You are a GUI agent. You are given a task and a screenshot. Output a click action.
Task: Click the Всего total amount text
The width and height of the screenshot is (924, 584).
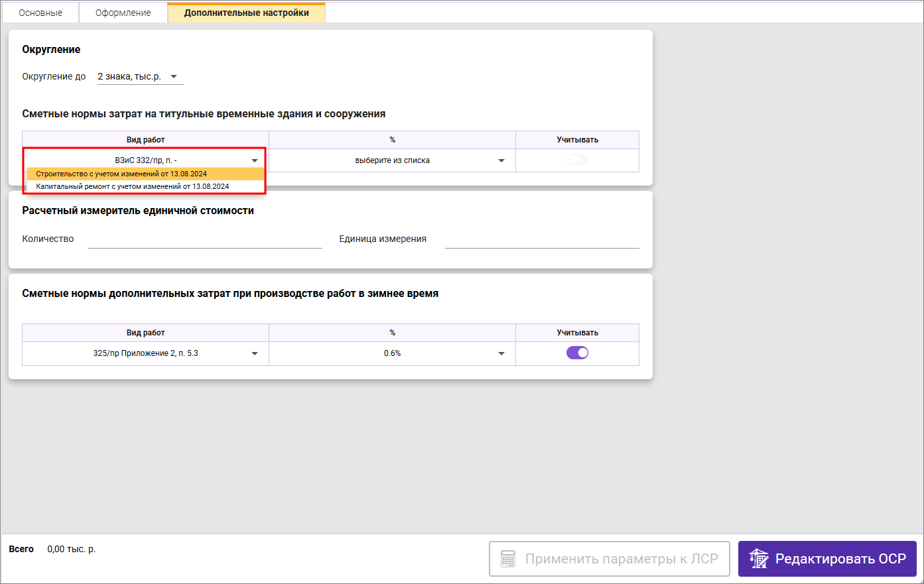71,549
